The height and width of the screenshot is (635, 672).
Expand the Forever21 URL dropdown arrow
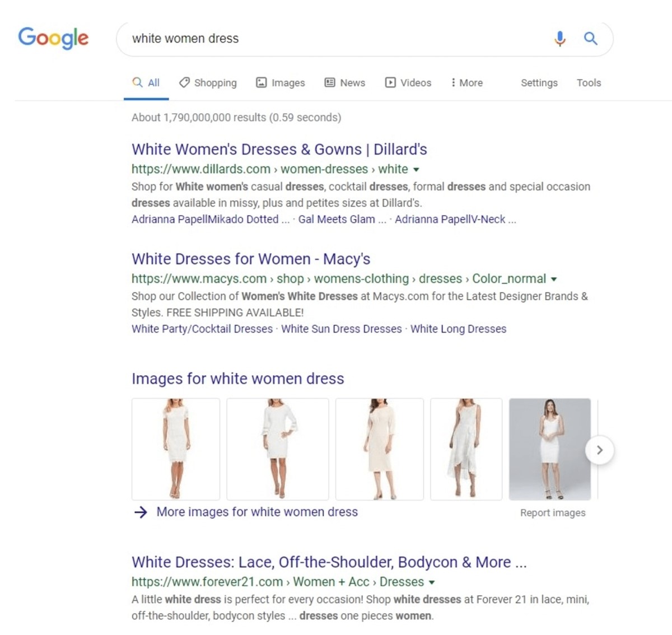coord(432,582)
